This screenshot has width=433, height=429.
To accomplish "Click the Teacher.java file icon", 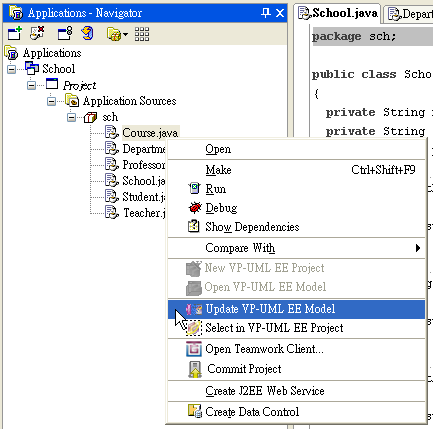I will coord(112,212).
